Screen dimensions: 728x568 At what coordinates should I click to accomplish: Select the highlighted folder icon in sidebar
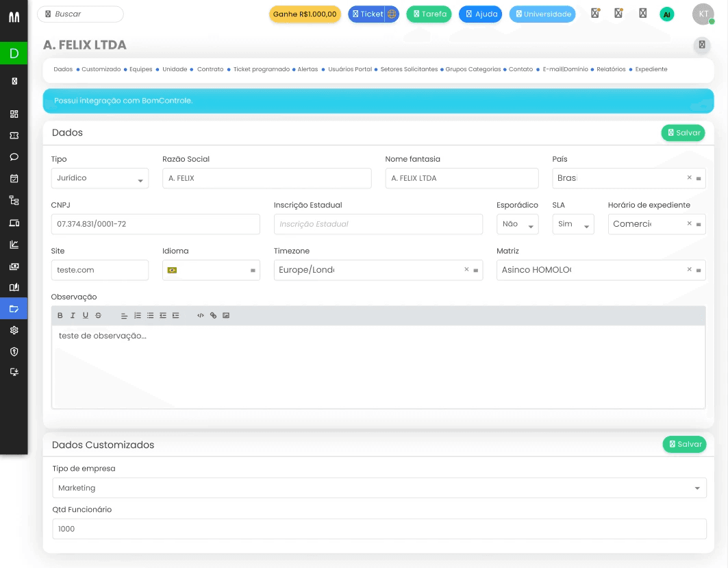tap(14, 308)
